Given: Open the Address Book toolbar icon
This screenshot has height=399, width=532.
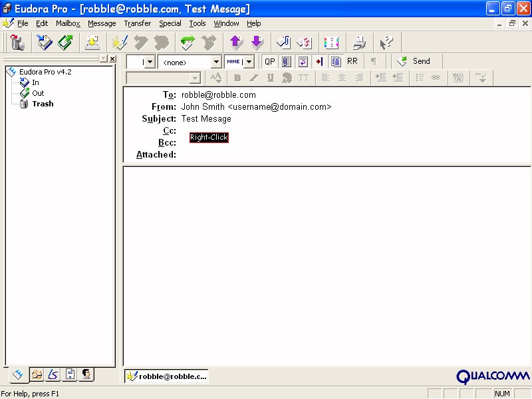Looking at the screenshot, I should (331, 43).
